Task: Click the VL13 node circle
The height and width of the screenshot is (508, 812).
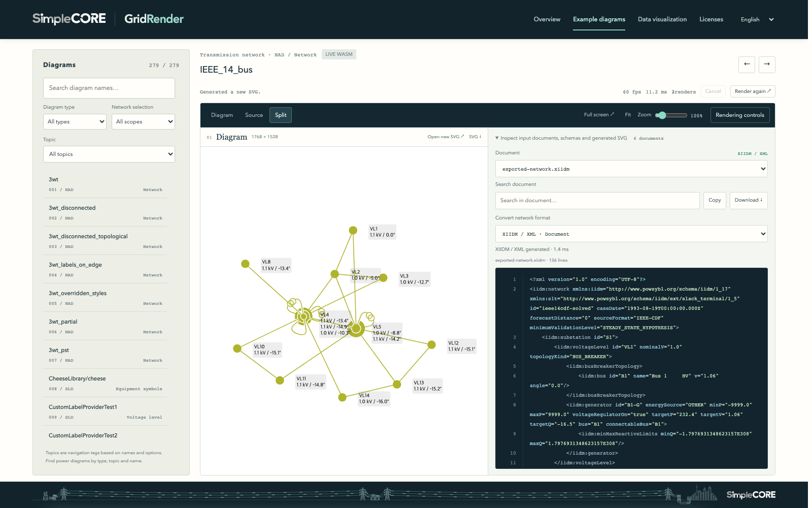Action: pos(397,385)
